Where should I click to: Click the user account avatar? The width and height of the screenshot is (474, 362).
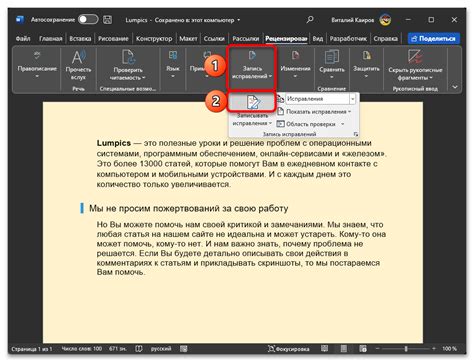(x=385, y=20)
